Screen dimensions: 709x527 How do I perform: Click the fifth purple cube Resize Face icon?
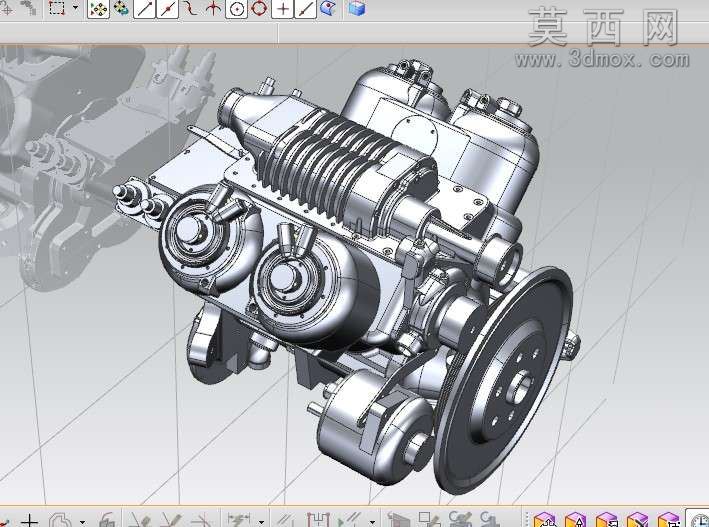point(669,520)
